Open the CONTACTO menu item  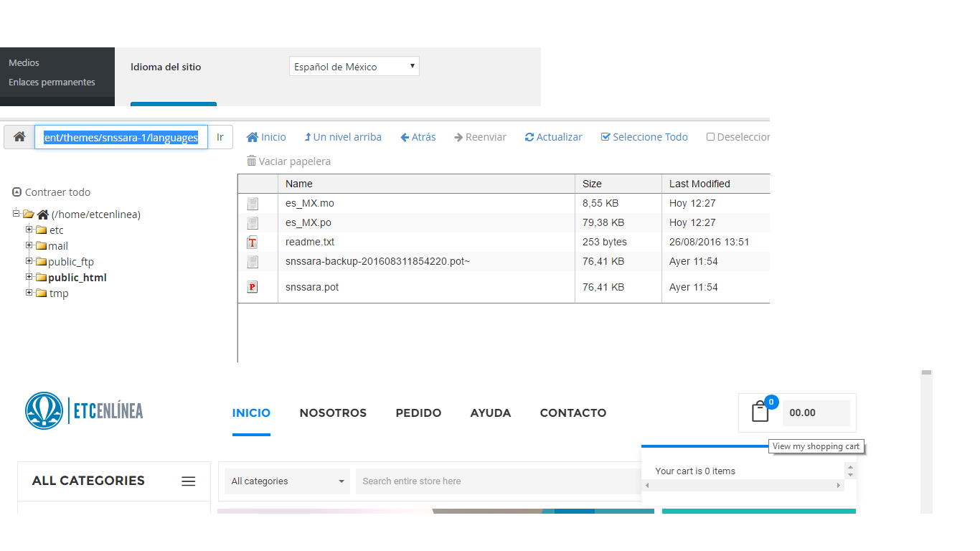coord(573,413)
